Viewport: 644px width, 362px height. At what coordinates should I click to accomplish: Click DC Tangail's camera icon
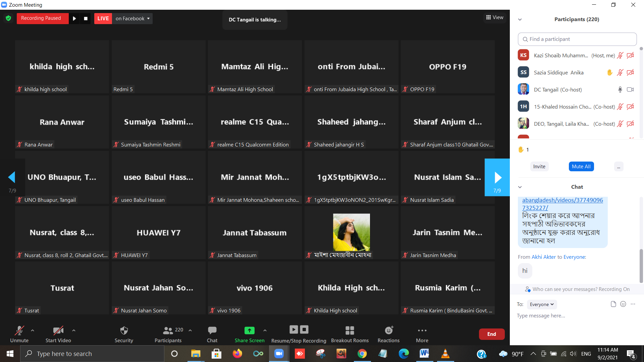click(x=630, y=89)
